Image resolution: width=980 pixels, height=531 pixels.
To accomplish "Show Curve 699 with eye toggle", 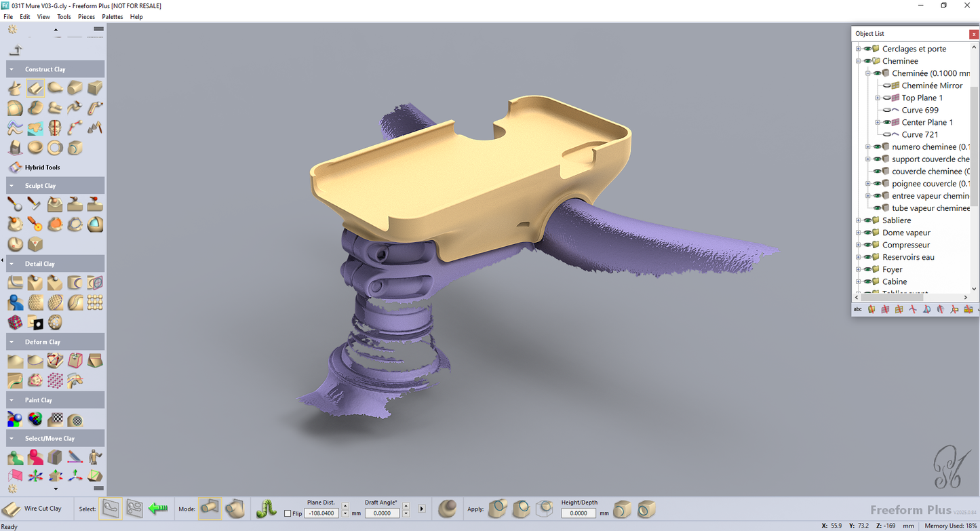I will (x=886, y=110).
